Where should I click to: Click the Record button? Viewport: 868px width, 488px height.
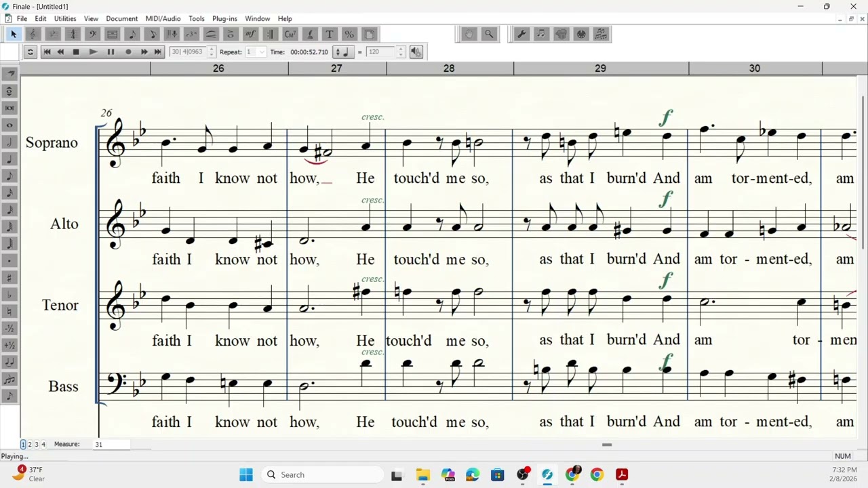point(128,52)
